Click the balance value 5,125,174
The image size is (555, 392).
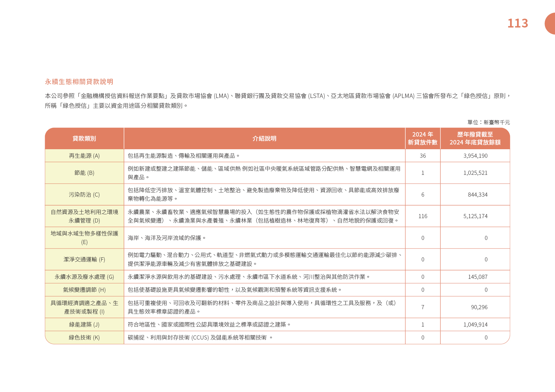click(476, 216)
